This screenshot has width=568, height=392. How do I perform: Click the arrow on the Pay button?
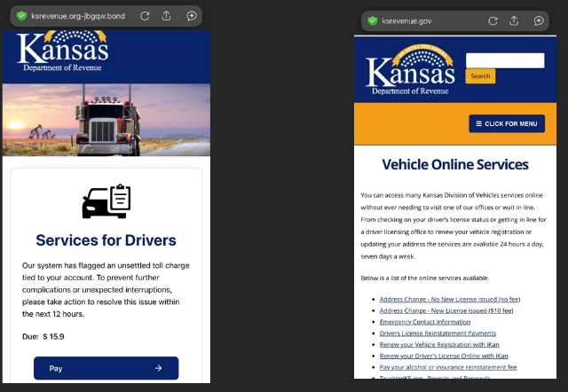tap(158, 368)
